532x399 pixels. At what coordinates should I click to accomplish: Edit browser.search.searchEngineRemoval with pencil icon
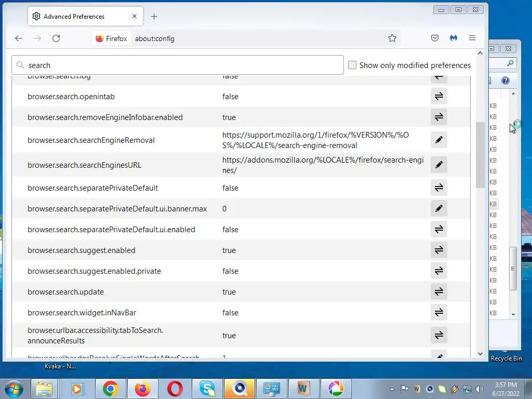(x=438, y=140)
